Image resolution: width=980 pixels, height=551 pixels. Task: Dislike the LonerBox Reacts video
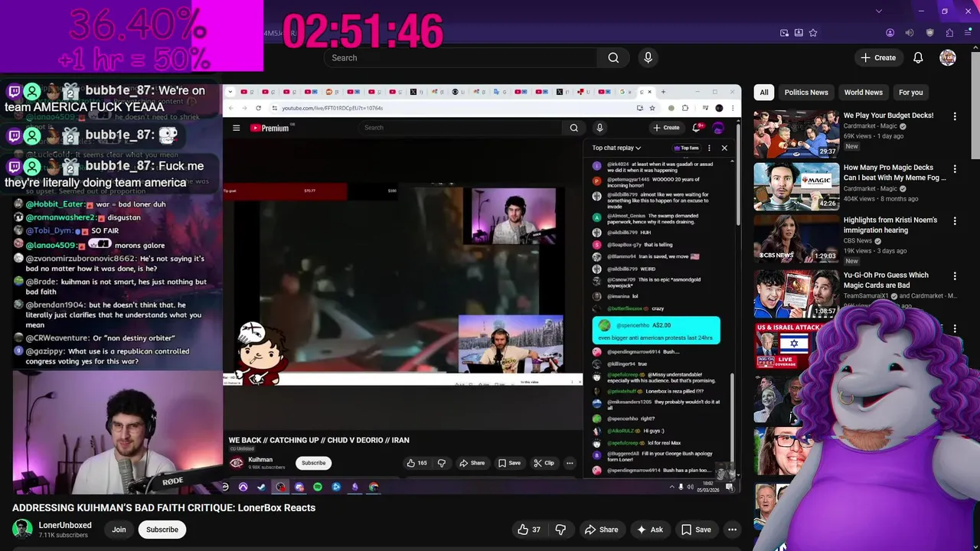(x=560, y=530)
